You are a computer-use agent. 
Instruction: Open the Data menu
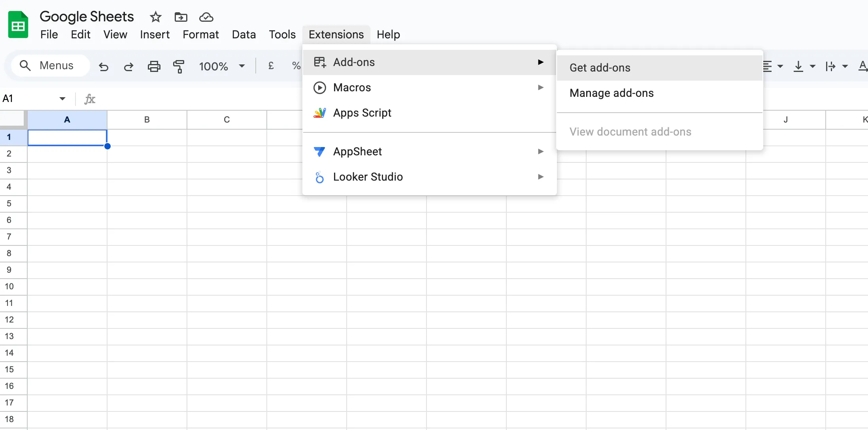click(x=244, y=35)
